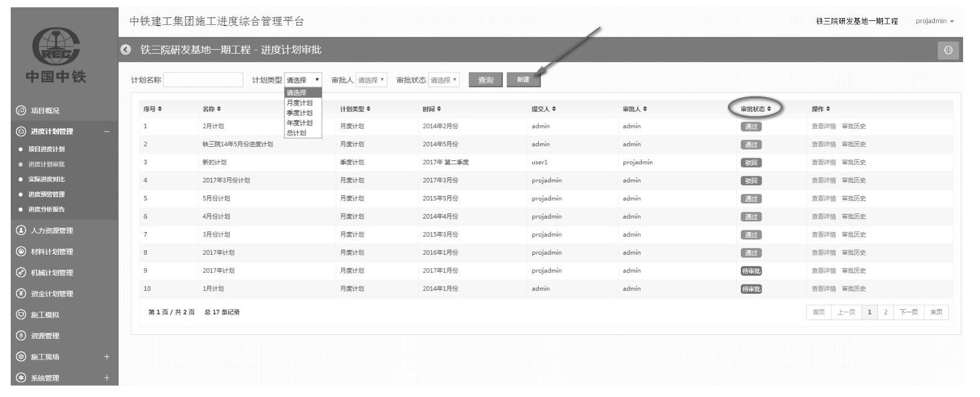Sort by 提交人 column header
980x397 pixels.
(544, 109)
